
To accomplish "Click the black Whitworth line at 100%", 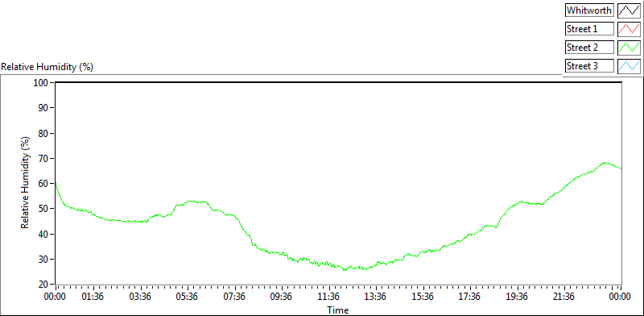I will point(338,83).
